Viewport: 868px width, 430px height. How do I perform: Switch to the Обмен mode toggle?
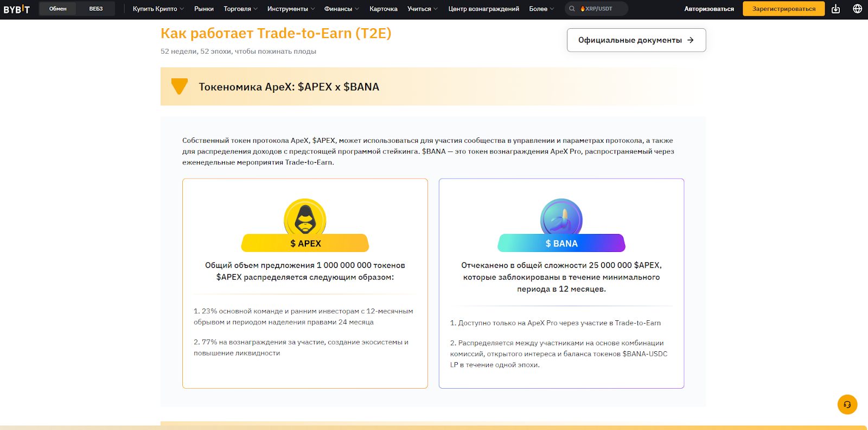point(58,9)
